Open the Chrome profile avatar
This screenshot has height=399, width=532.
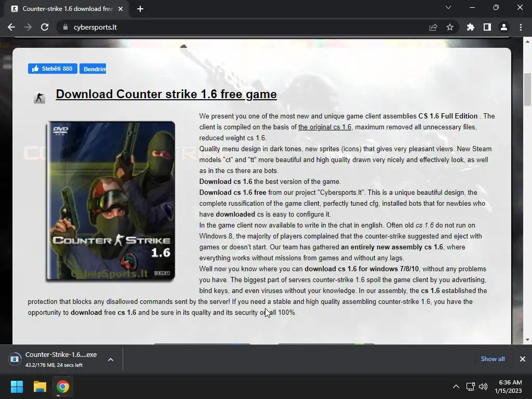click(x=504, y=27)
